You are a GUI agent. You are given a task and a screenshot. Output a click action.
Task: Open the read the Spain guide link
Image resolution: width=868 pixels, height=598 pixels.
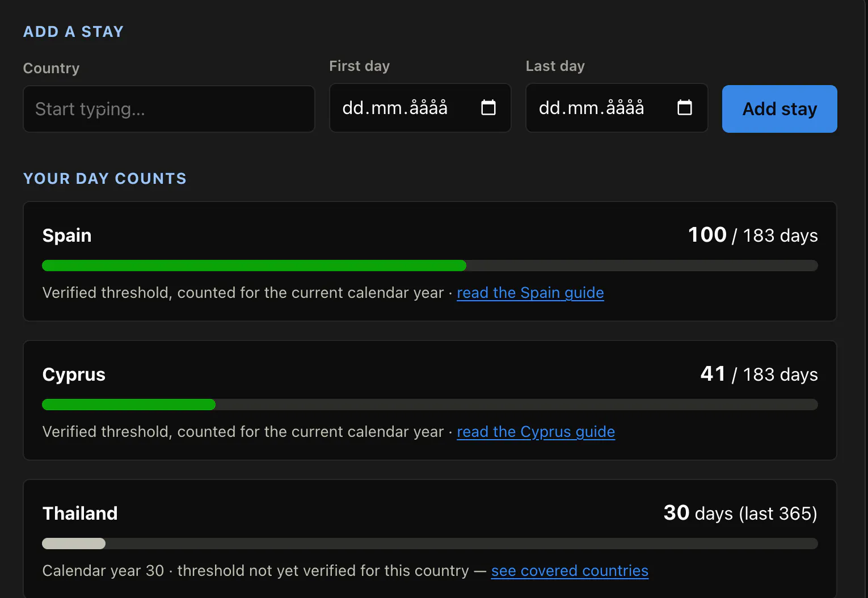pos(530,293)
